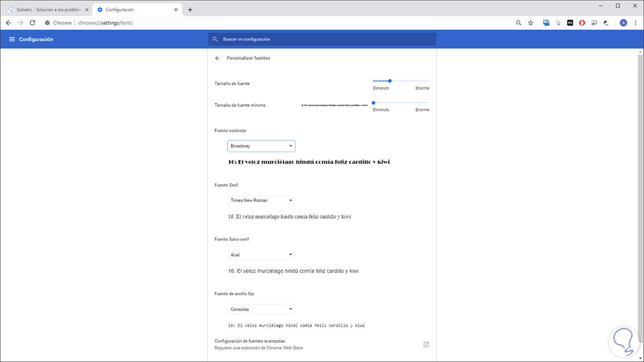Open profile avatar with letter A
The image size is (644, 362).
(623, 23)
